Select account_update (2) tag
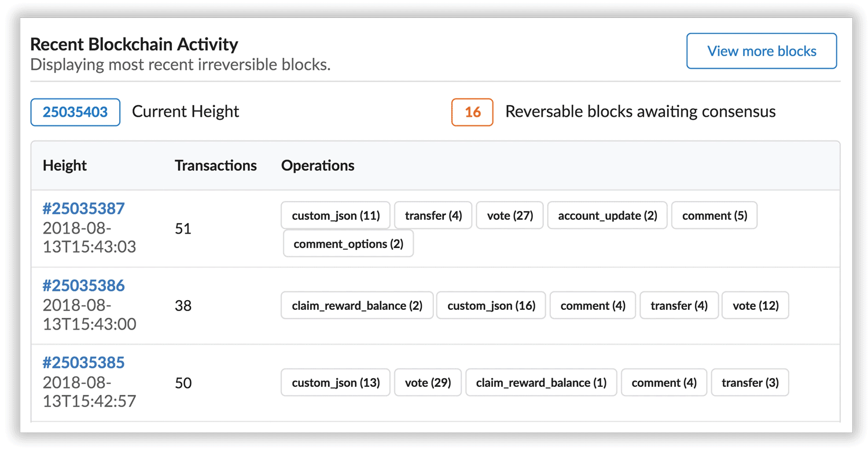 [x=608, y=216]
